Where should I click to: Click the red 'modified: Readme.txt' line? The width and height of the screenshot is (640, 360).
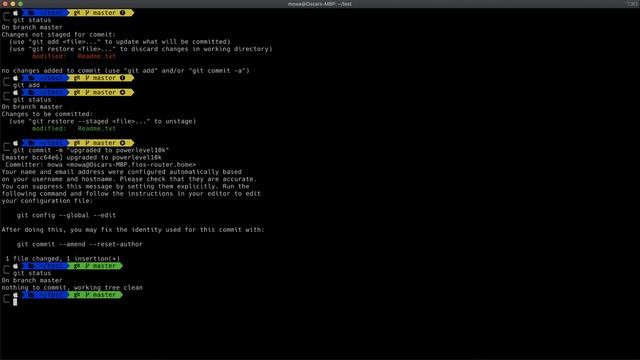(73, 56)
